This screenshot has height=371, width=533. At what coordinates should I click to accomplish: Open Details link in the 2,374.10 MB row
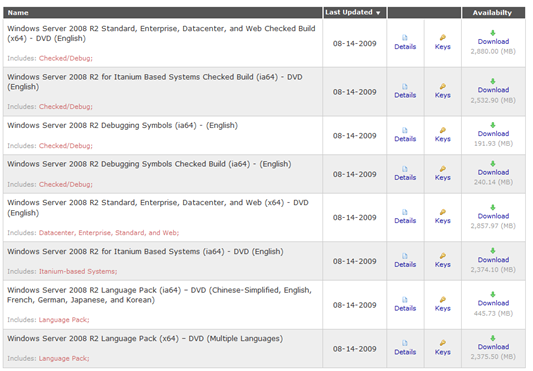pos(405,265)
